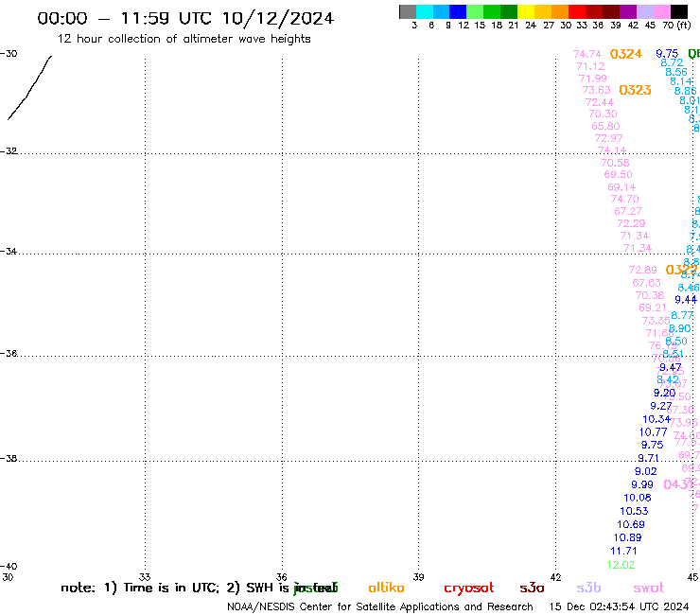Click the light blue value 8.72
The height and width of the screenshot is (615, 700).
[672, 62]
